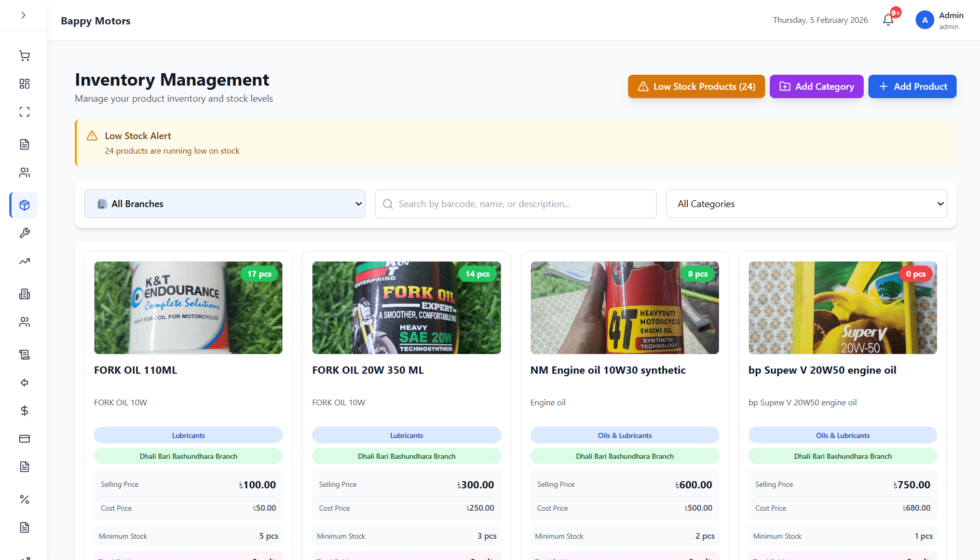Open the building branches icon in sidebar
The height and width of the screenshot is (560, 980).
click(x=24, y=294)
